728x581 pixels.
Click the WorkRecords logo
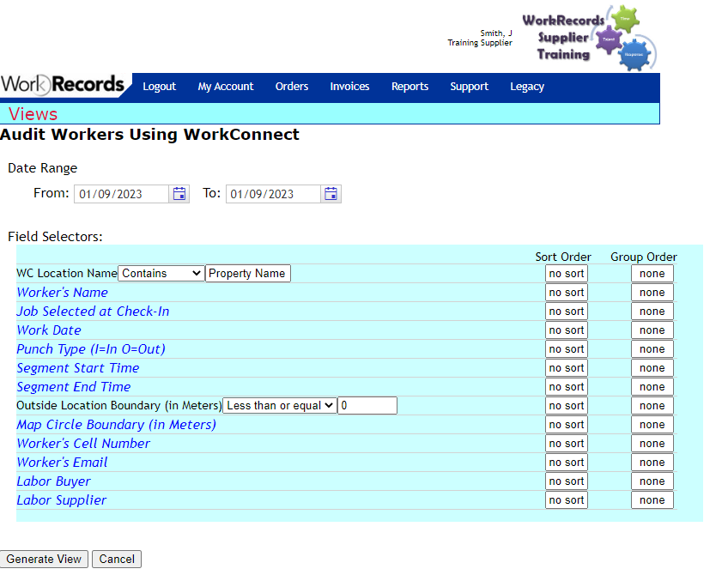[63, 85]
